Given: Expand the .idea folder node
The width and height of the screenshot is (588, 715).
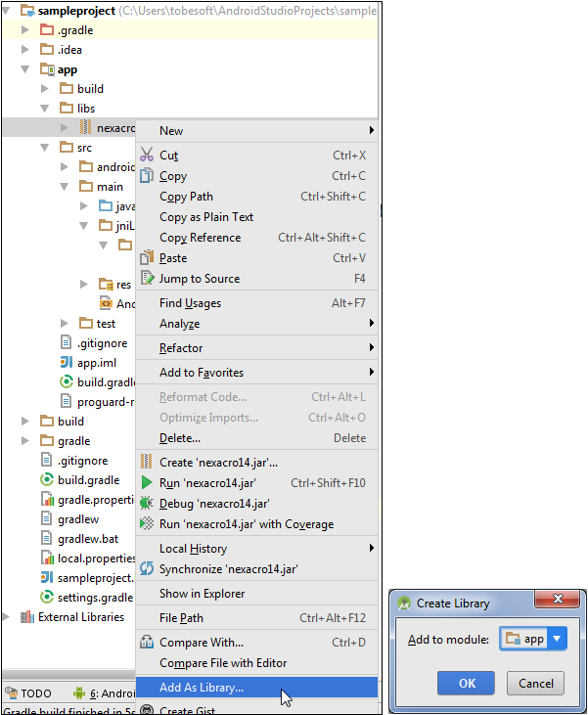Looking at the screenshot, I should pyautogui.click(x=25, y=49).
